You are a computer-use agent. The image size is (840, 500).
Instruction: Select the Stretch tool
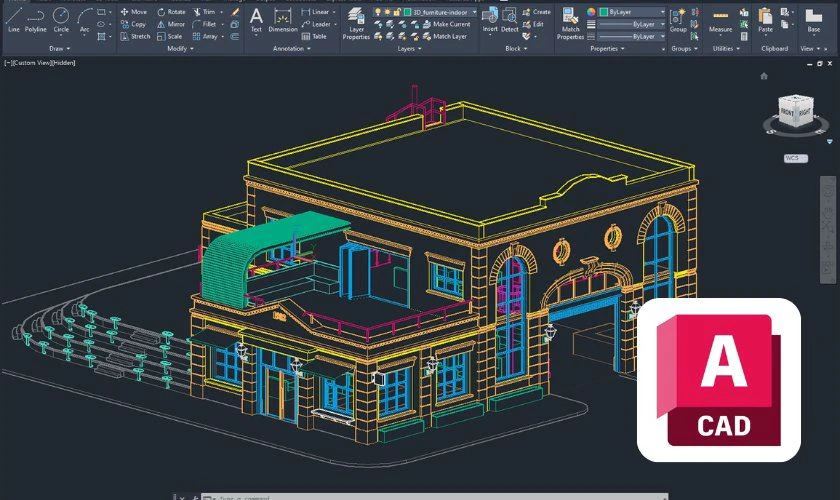point(135,36)
